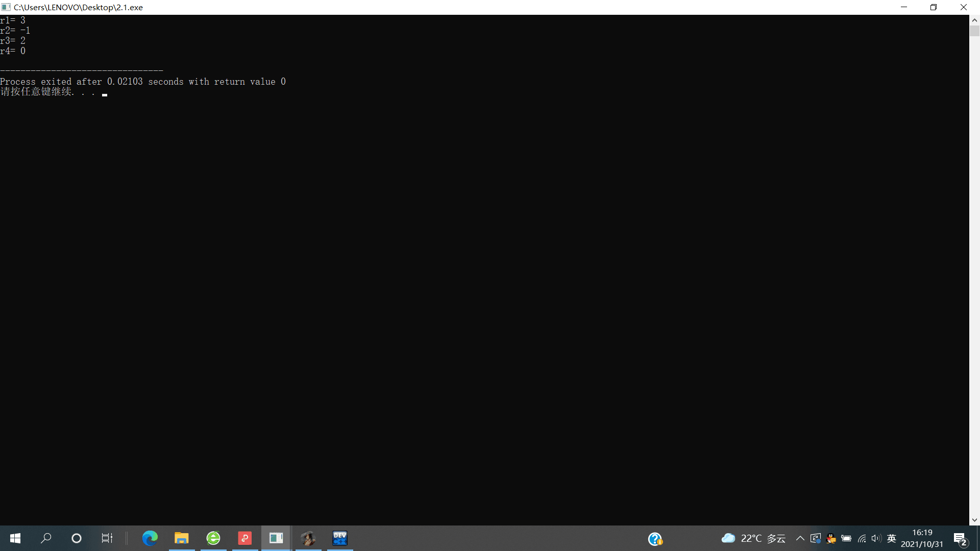The height and width of the screenshot is (551, 980).
Task: Open volume speaker control
Action: [876, 539]
